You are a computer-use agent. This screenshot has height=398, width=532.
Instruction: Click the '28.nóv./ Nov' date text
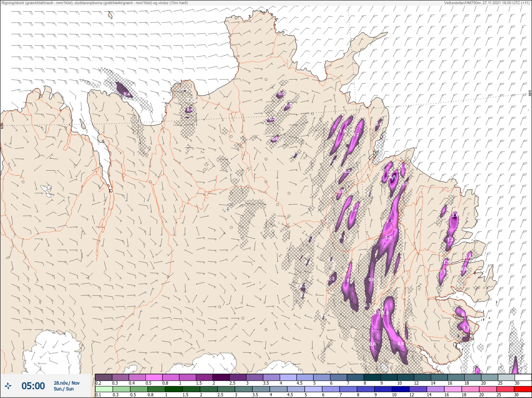tap(66, 383)
